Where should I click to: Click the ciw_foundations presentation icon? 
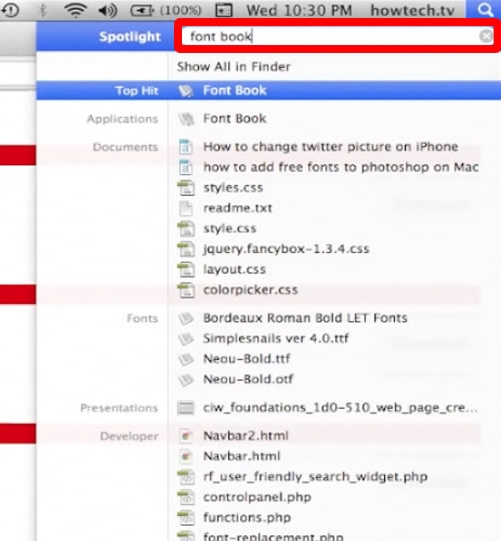tap(186, 408)
